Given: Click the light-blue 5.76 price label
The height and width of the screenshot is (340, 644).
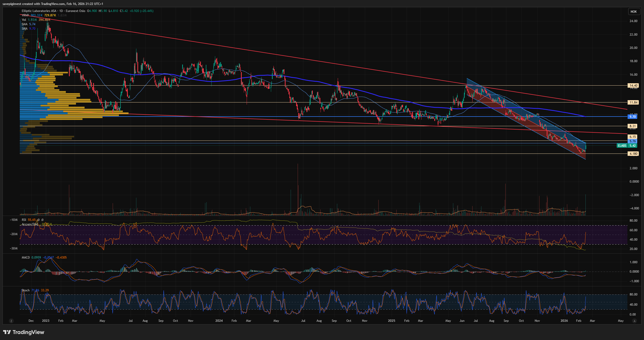Looking at the screenshot, I should tap(633, 141).
